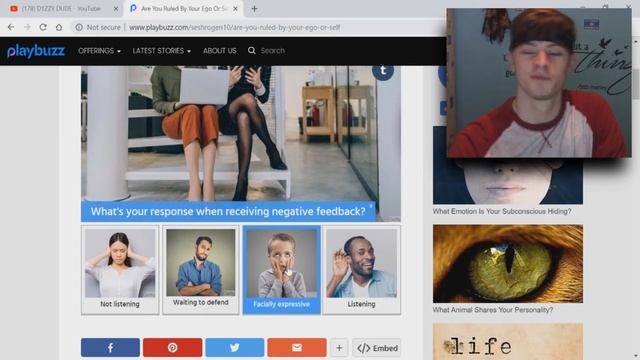The width and height of the screenshot is (640, 360).
Task: Click the Not secure site info icon
Action: (x=79, y=27)
